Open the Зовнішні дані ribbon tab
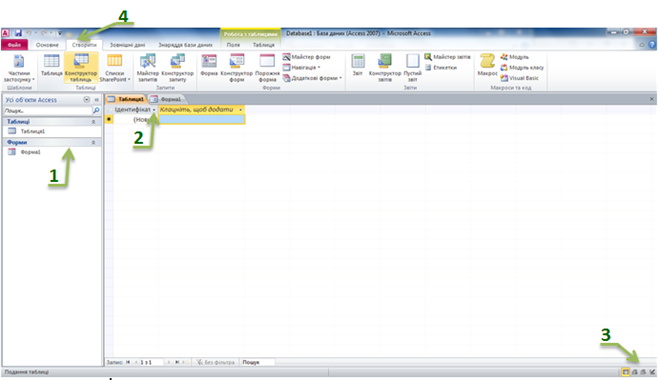This screenshot has height=380, width=658. 128,45
